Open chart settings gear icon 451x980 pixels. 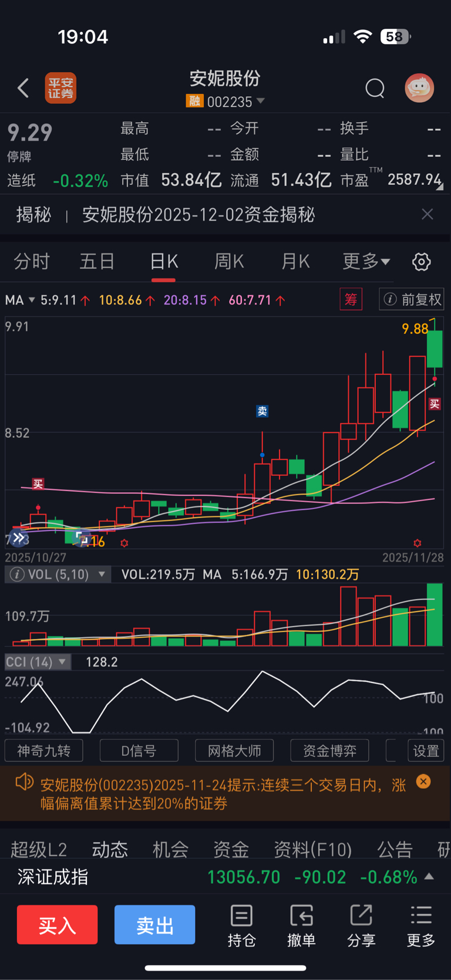[421, 262]
